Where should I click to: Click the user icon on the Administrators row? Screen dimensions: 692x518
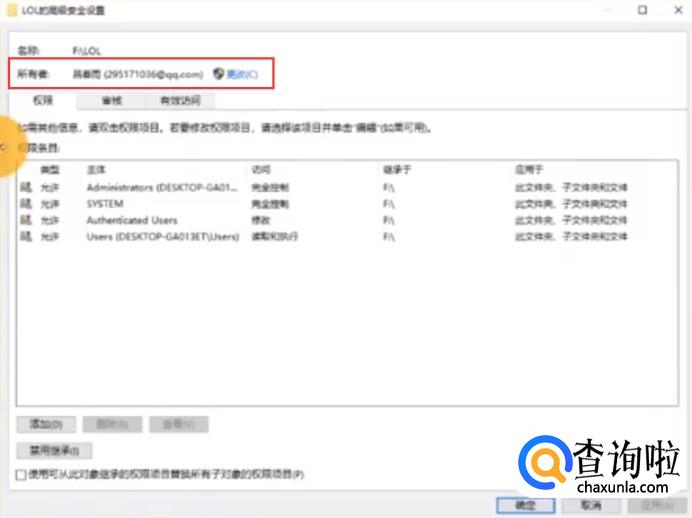(x=26, y=187)
